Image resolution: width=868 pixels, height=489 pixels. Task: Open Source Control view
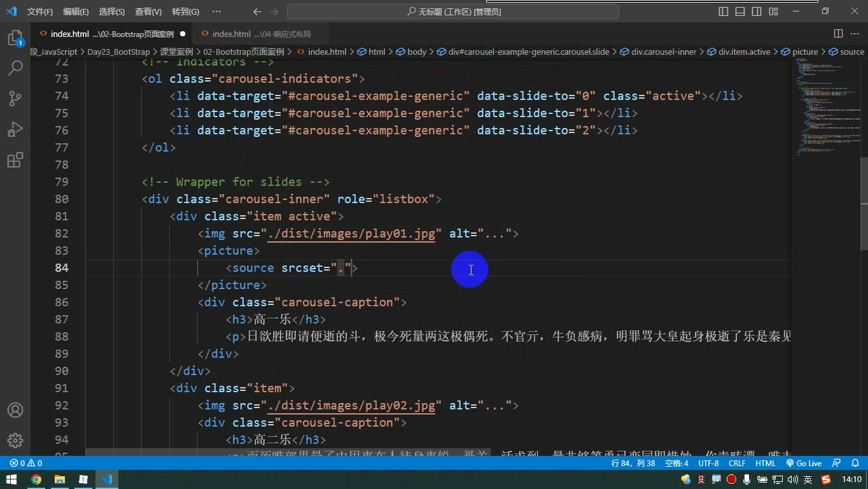[15, 99]
